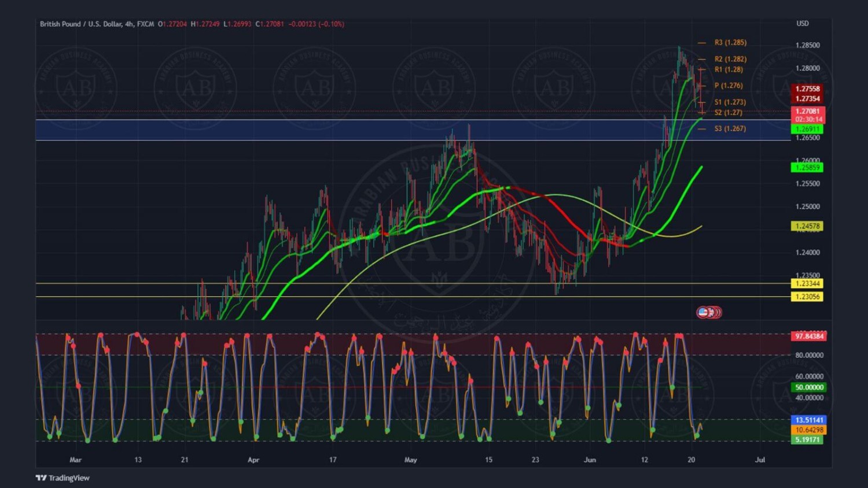The height and width of the screenshot is (488, 868).
Task: Click the -0.00123 (-0.10%) change value
Action: pos(317,24)
